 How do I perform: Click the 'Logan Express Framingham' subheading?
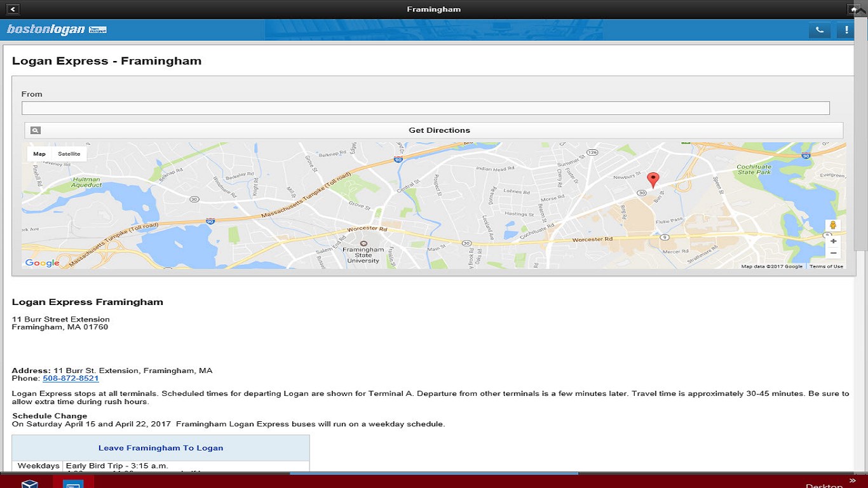[x=88, y=302]
